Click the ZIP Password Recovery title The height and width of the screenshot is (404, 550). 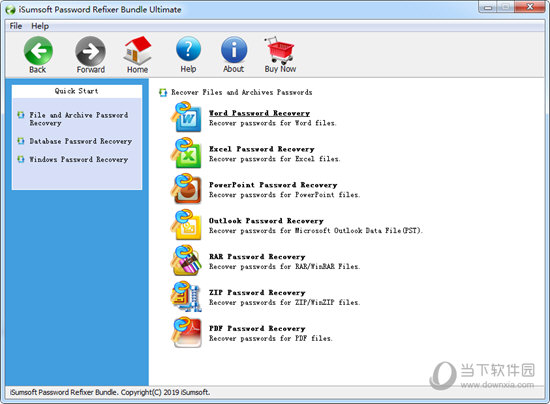[257, 292]
